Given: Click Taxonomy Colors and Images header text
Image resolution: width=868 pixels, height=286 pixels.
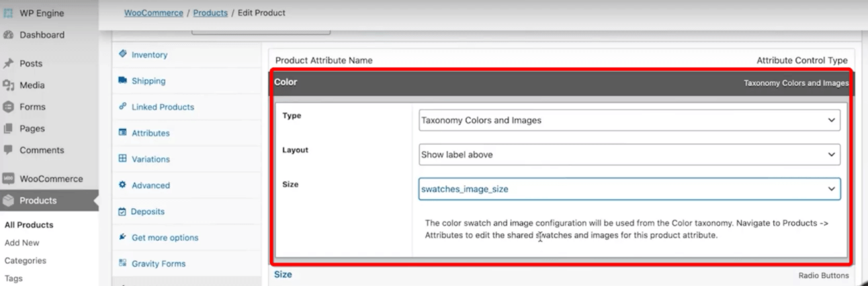Looking at the screenshot, I should pos(796,83).
